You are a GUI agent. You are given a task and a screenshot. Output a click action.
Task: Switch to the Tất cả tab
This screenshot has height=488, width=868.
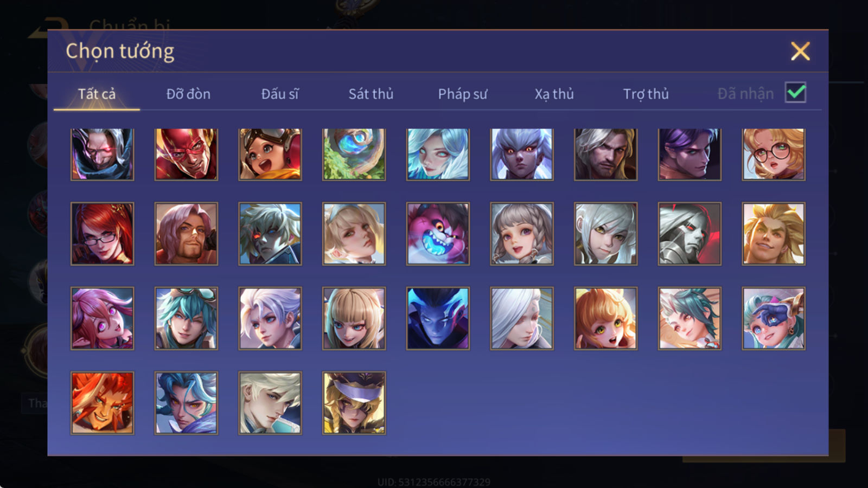97,94
